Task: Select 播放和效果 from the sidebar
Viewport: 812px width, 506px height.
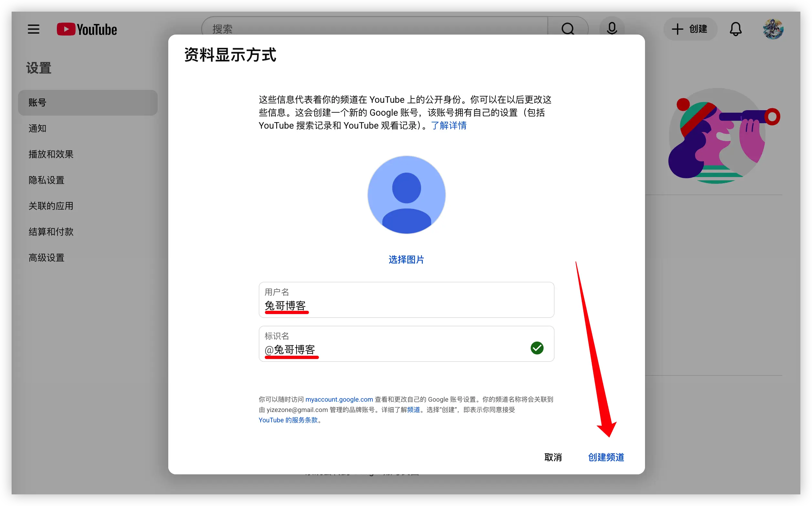Action: tap(51, 154)
